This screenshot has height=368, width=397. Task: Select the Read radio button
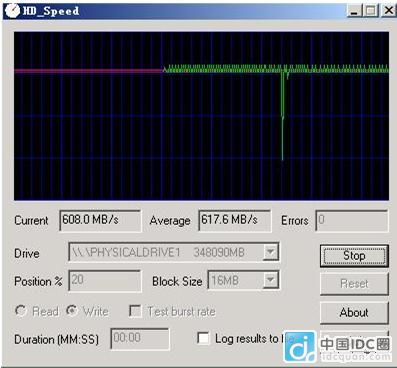coord(21,311)
